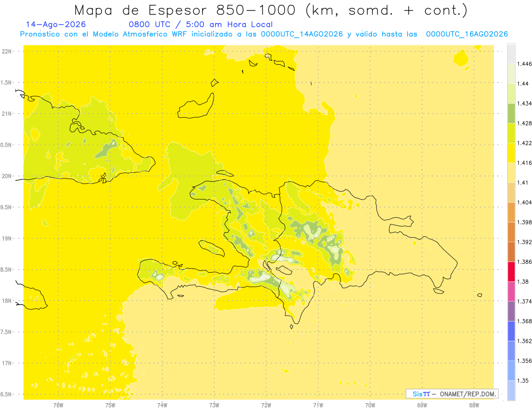Select the bright yellow colorbar segment between 1.416 and 1.422
Image resolution: width=532 pixels, height=411 pixels.
tap(511, 153)
